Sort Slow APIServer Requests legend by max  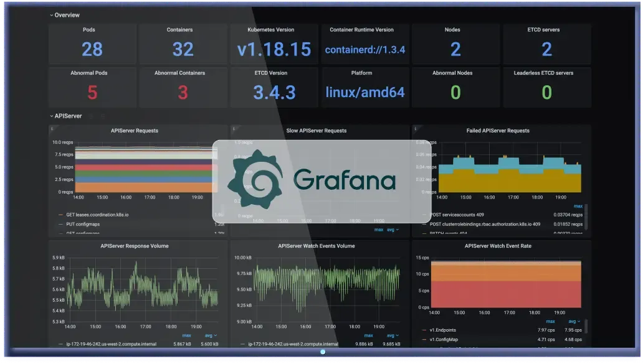[x=378, y=230]
